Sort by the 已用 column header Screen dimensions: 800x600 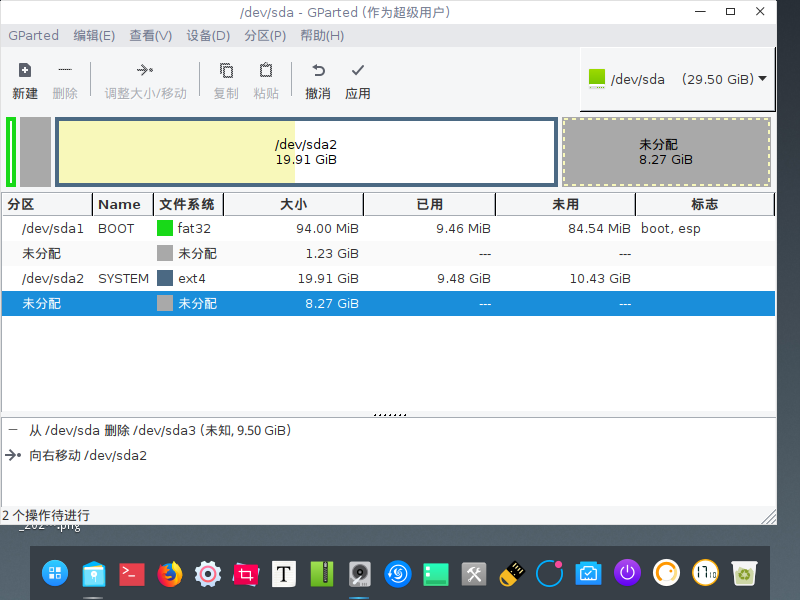430,205
